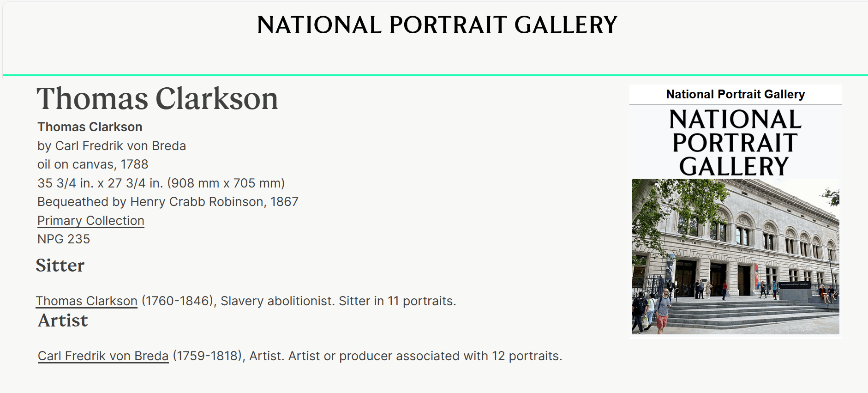Click the National Portrait Gallery header title
This screenshot has width=868, height=393.
[437, 25]
